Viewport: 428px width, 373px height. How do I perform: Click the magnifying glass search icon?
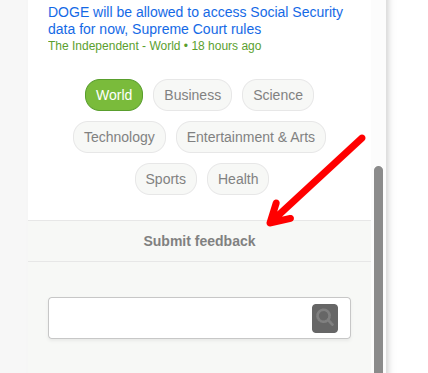tap(325, 318)
